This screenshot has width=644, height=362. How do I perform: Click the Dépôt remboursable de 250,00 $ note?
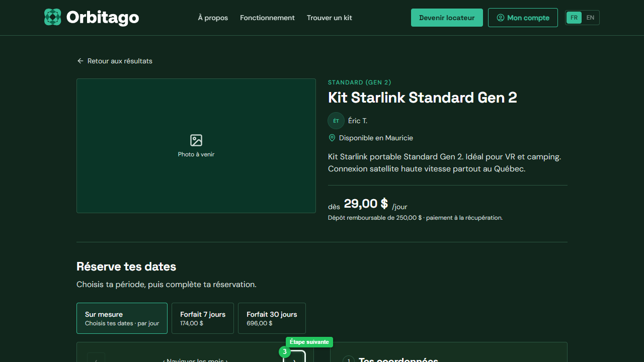(x=415, y=218)
